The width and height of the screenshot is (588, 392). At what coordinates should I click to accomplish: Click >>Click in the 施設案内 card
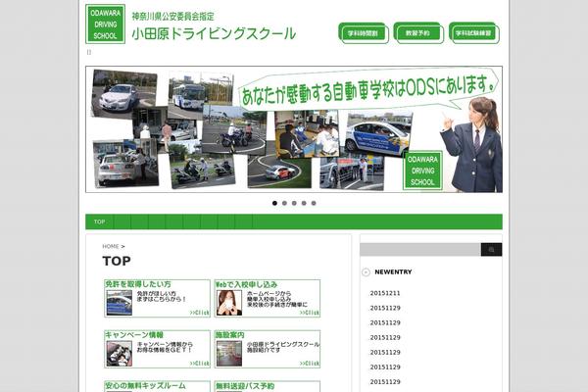[x=310, y=364]
